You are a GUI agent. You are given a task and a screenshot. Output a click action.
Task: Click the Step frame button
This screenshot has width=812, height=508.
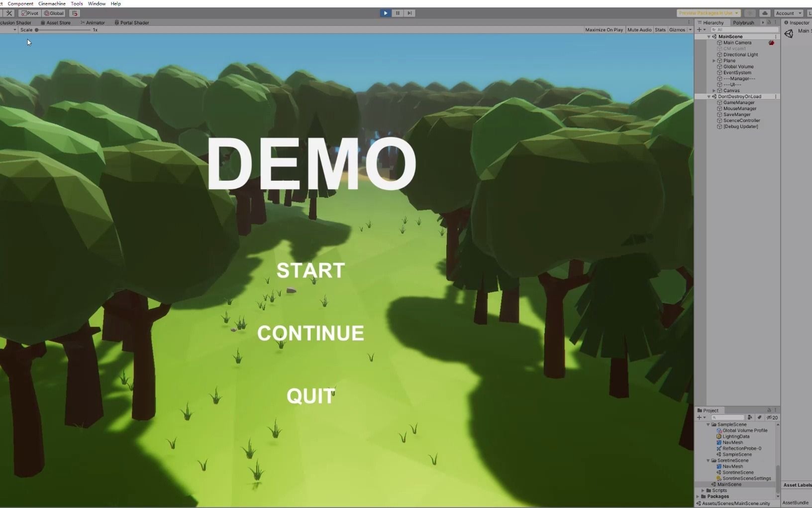pos(410,13)
